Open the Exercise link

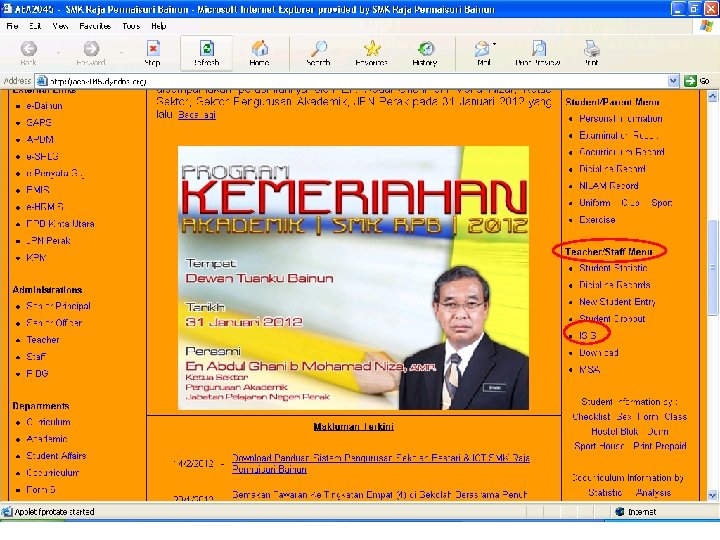pyautogui.click(x=597, y=220)
